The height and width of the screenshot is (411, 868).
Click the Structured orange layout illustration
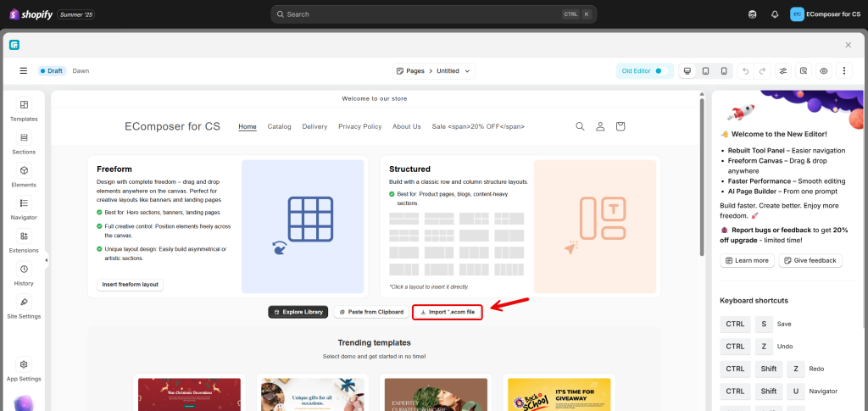click(x=595, y=226)
